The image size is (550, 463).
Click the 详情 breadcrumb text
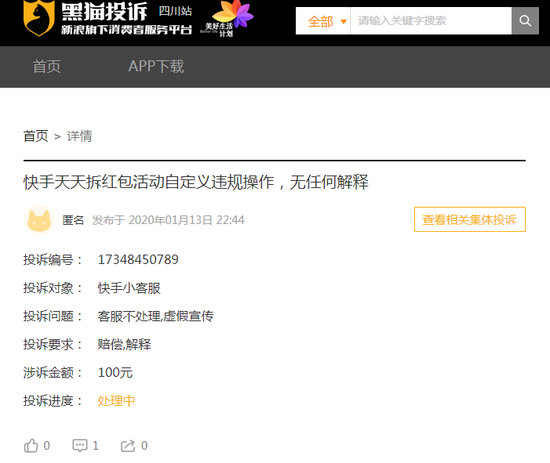click(80, 136)
